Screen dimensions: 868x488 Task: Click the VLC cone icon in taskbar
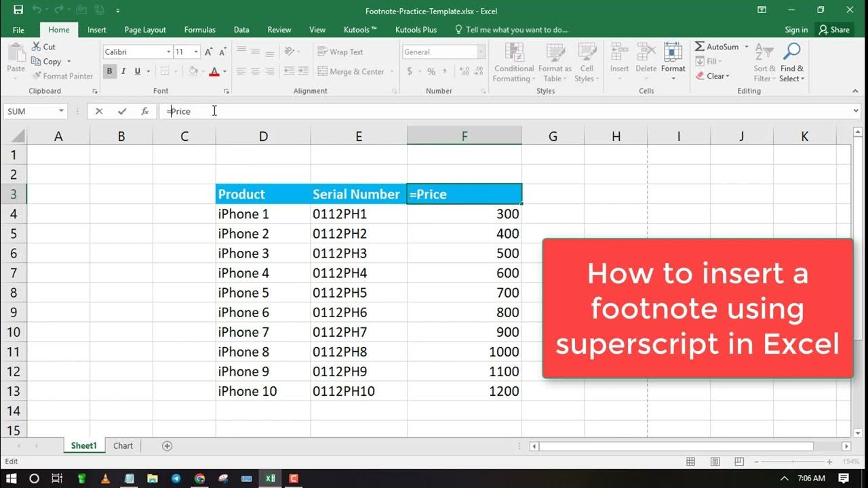[x=105, y=479]
